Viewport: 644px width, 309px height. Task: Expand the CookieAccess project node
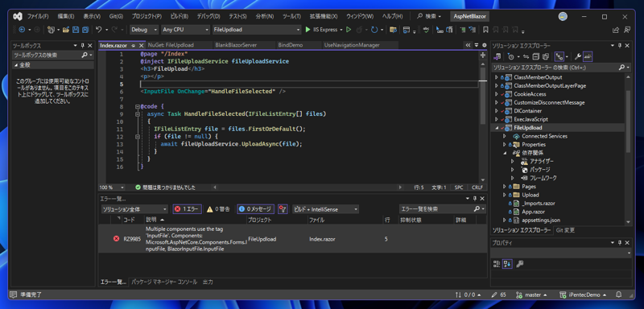click(497, 94)
